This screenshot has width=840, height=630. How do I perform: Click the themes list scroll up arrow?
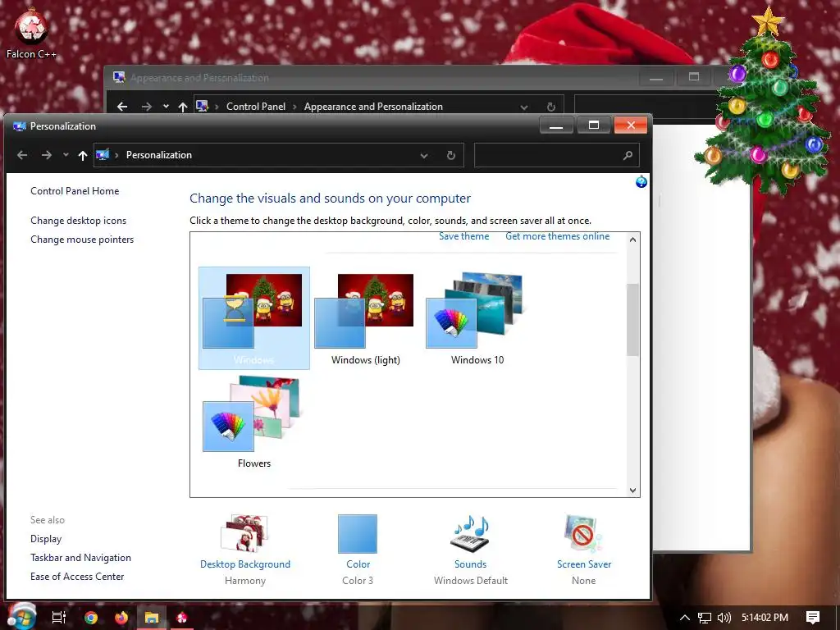[x=632, y=240]
